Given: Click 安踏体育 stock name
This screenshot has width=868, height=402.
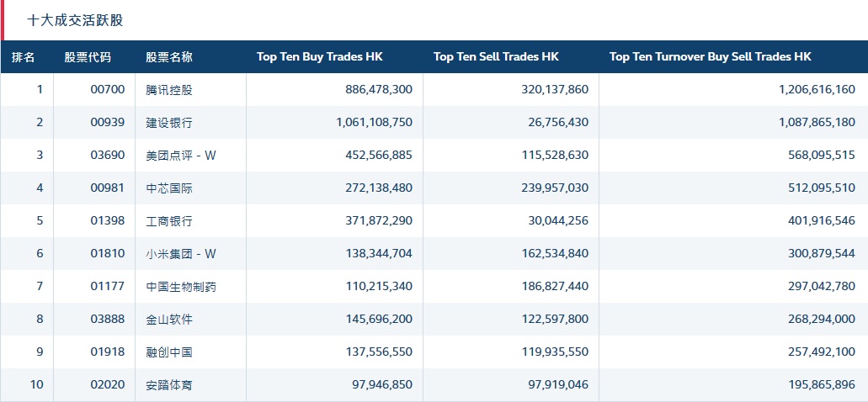Looking at the screenshot, I should [x=169, y=385].
